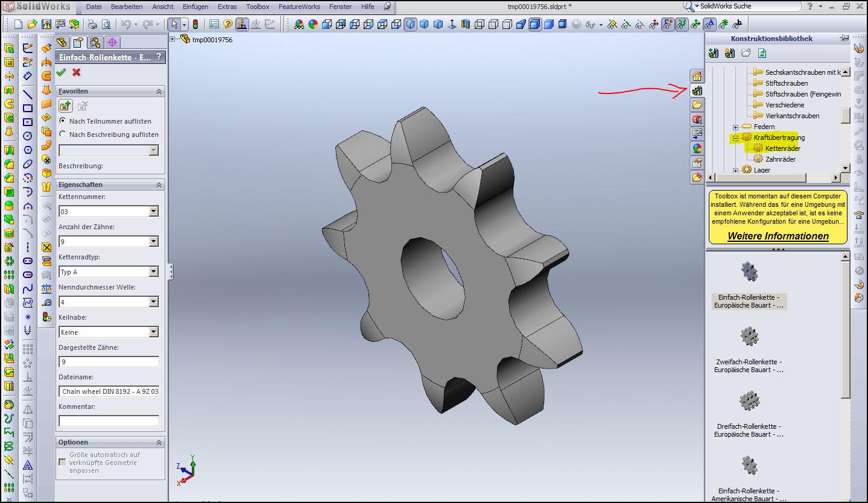Collapse the Eigenschaften section
The image size is (868, 503).
click(159, 185)
